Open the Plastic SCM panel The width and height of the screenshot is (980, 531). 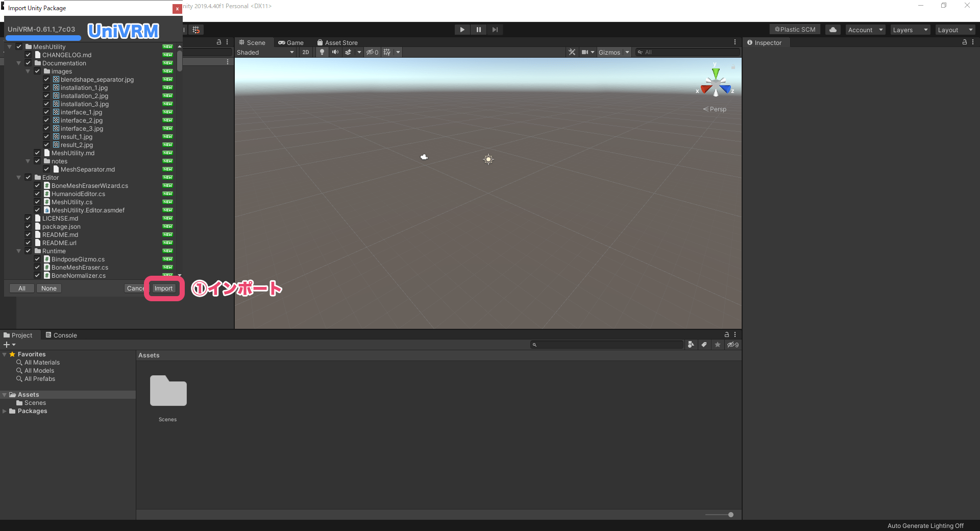pyautogui.click(x=794, y=29)
